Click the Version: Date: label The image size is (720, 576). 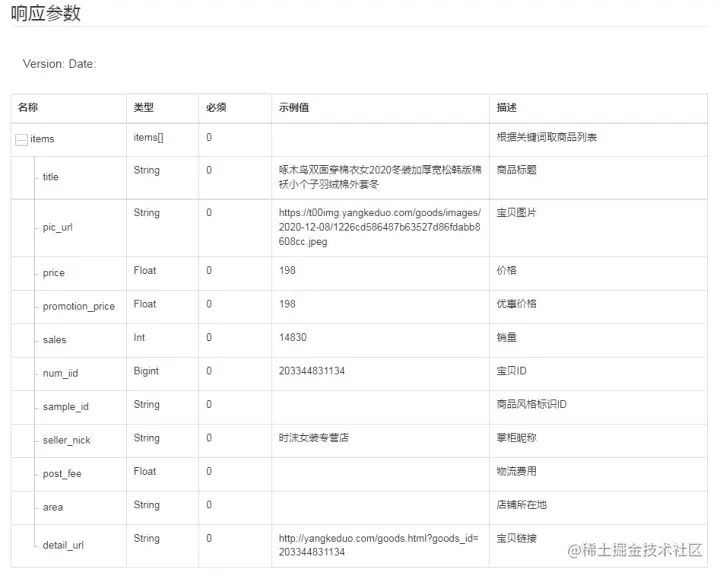click(59, 64)
